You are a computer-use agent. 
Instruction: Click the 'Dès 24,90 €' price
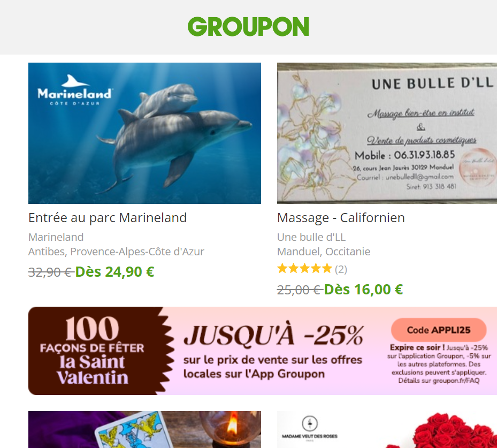tap(114, 272)
